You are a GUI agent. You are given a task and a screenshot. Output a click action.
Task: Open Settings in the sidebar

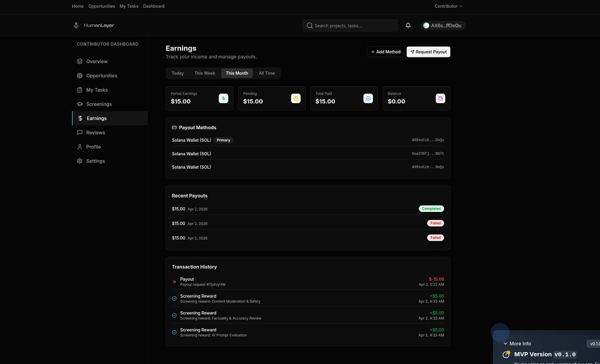pos(110,161)
